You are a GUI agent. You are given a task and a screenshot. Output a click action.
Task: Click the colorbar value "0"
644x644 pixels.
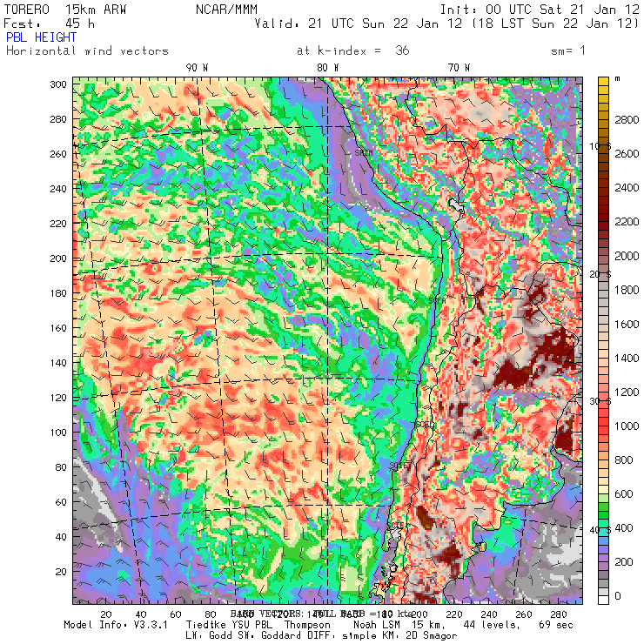click(618, 596)
